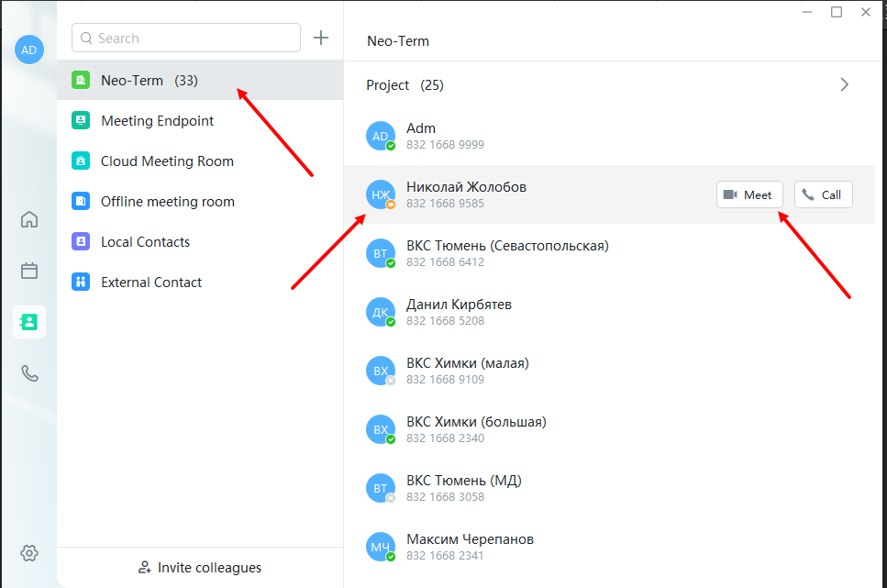Screen dimensions: 887x588
Task: Open the calendar schedule icon
Action: click(29, 271)
